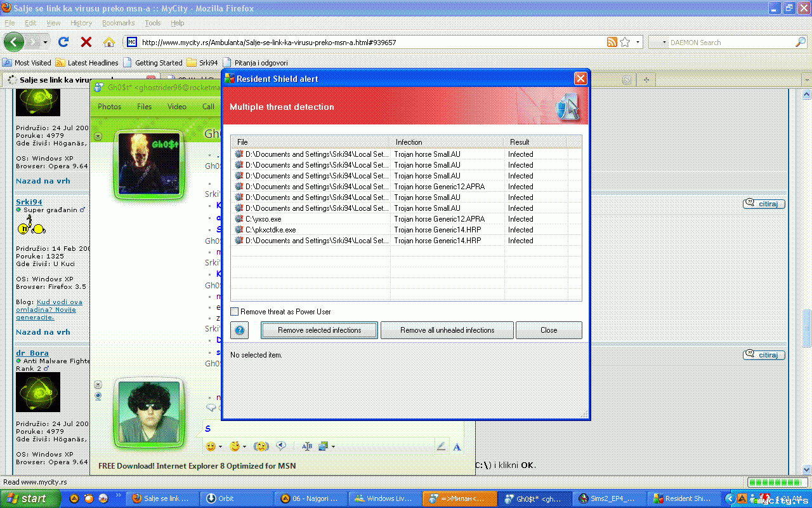Open Files tab in MSN chat window
This screenshot has width=812, height=508.
coord(145,107)
